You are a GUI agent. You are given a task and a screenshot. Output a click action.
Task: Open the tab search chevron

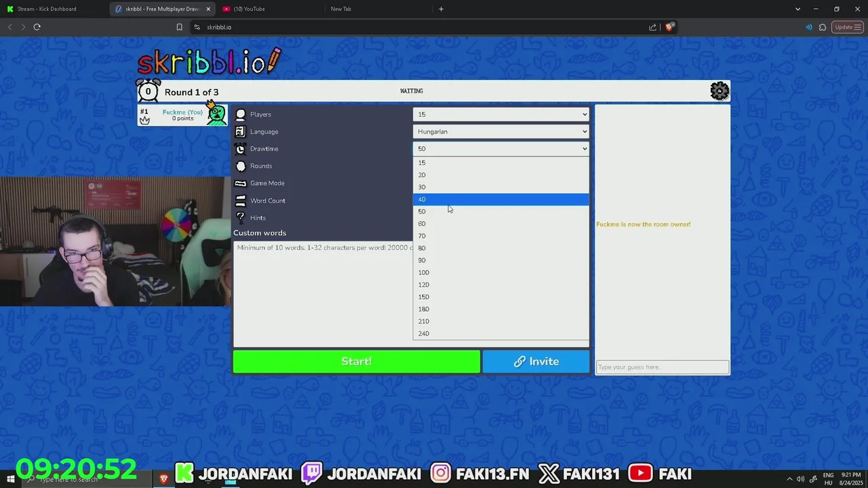[797, 9]
